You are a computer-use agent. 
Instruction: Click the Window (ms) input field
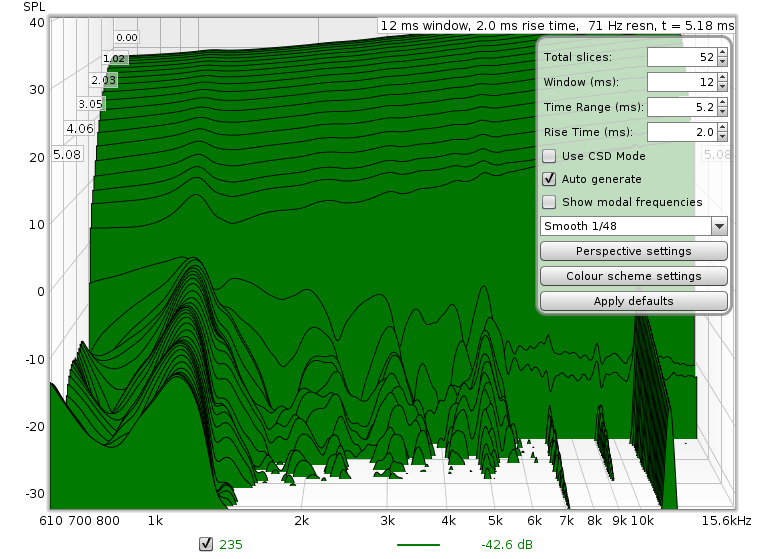point(682,82)
